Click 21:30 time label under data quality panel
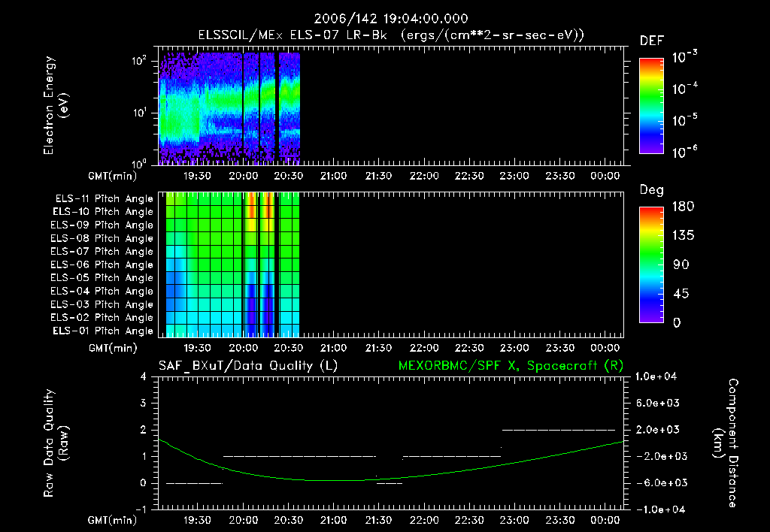Viewport: 770px width, 532px height. (379, 520)
